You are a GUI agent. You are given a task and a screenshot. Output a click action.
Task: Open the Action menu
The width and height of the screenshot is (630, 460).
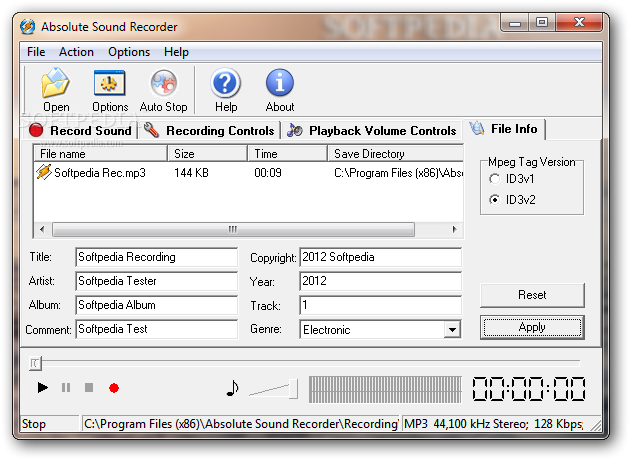[76, 52]
